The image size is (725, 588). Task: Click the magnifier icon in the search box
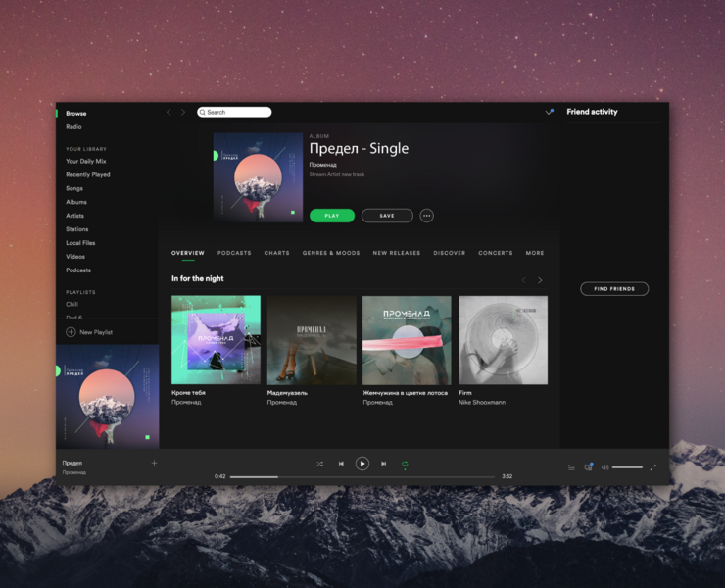(x=202, y=112)
